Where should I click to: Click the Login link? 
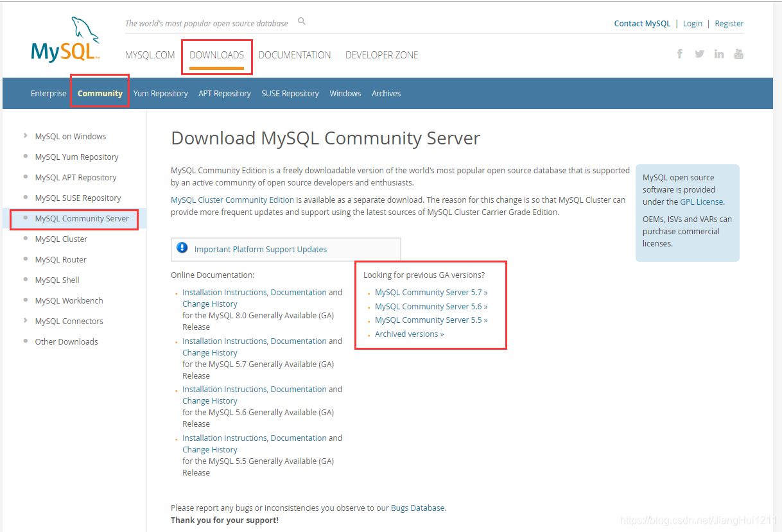(x=693, y=24)
